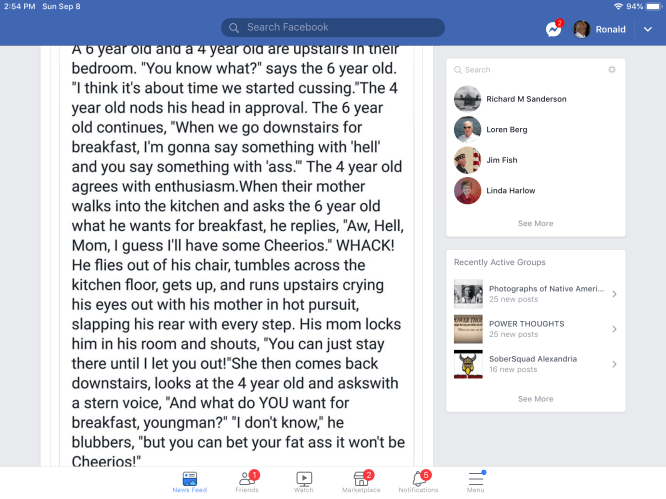Expand Photographs of Native Americans group chevron

point(614,293)
